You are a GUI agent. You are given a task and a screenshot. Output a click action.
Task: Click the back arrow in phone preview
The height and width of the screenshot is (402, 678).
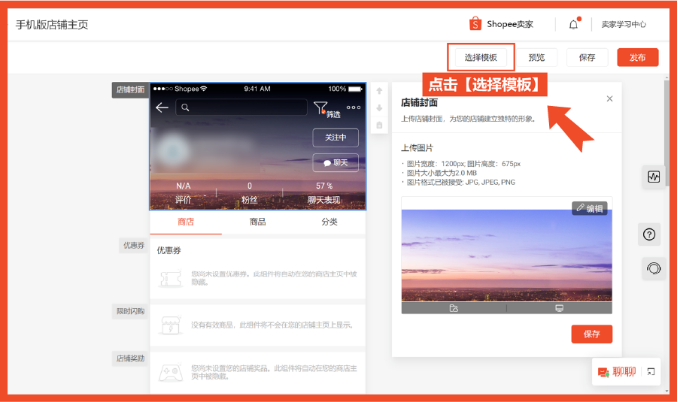tap(162, 108)
